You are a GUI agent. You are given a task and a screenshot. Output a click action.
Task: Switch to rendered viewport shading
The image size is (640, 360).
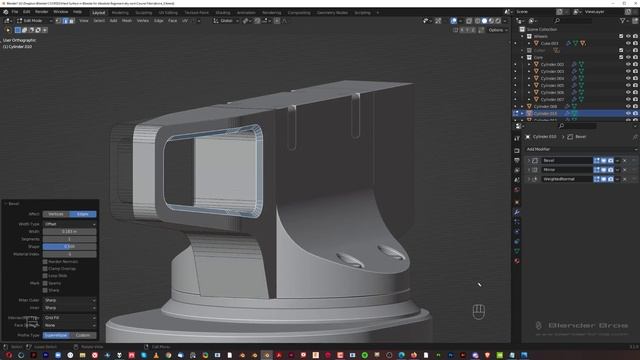pyautogui.click(x=498, y=20)
